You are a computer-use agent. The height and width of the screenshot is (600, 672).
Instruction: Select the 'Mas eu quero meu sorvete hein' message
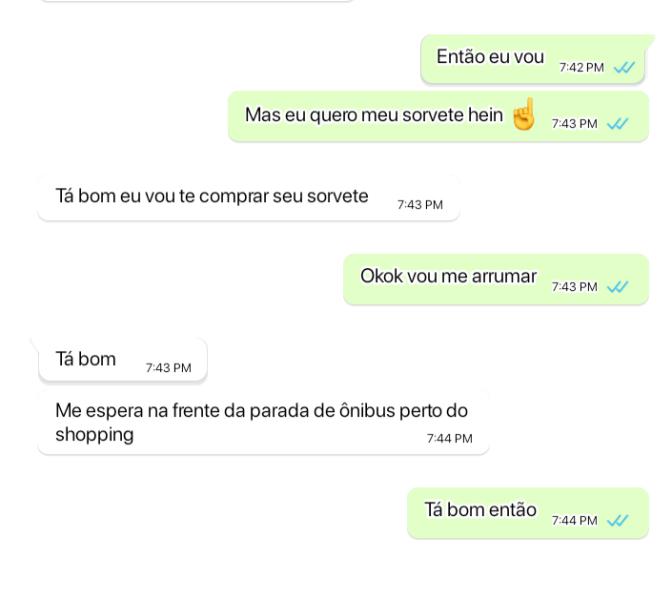click(373, 116)
